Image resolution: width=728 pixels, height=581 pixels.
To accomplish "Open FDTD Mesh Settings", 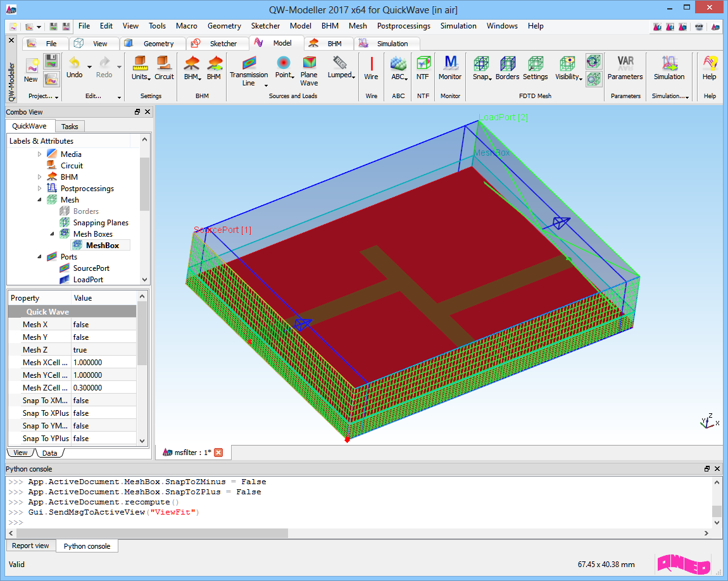I will coord(536,63).
